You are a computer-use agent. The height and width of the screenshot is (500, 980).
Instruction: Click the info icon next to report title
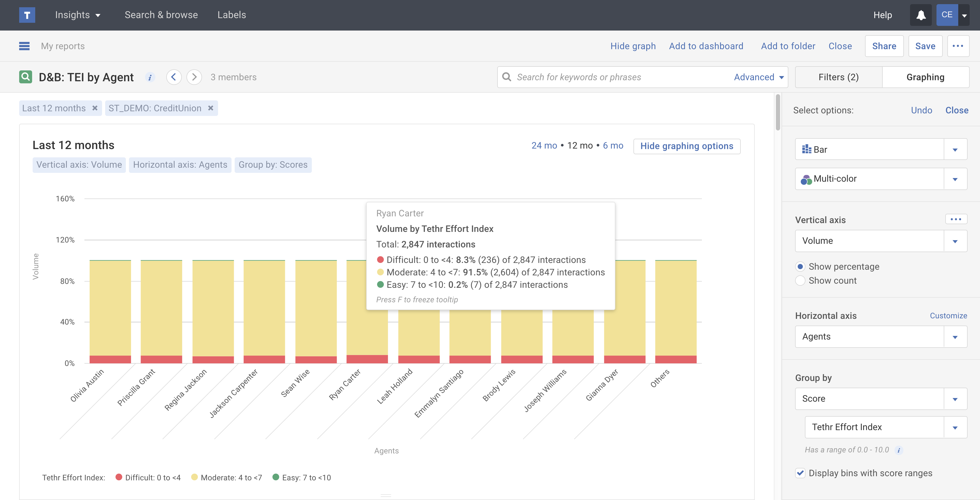tap(150, 77)
